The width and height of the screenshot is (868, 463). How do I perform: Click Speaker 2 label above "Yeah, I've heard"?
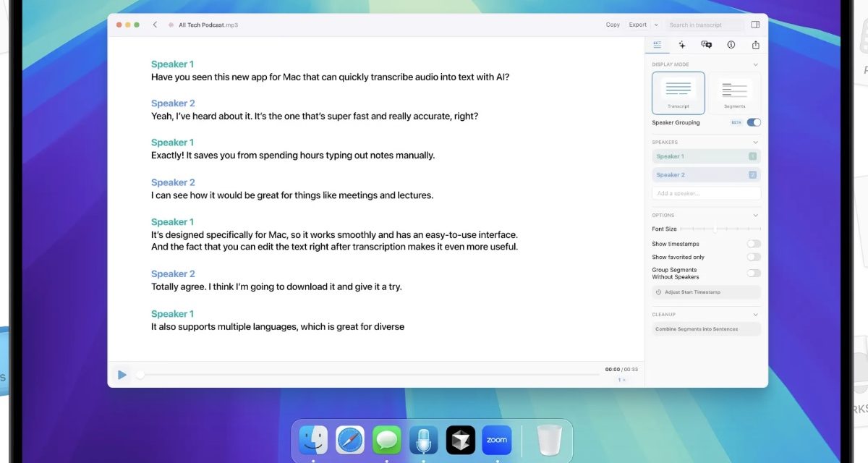point(173,103)
